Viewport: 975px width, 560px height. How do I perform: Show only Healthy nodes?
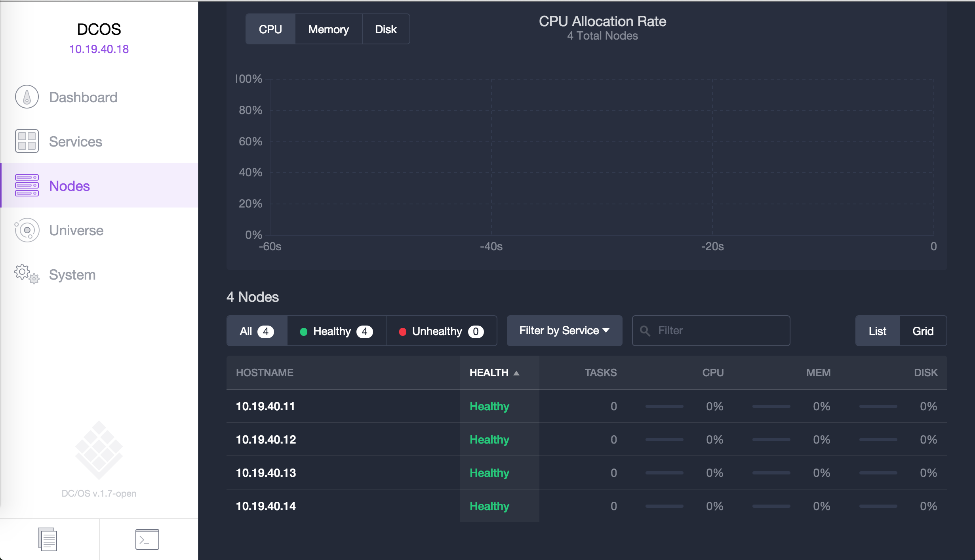click(336, 331)
